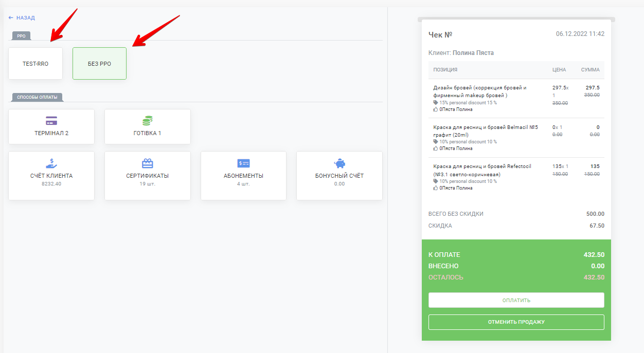Screen dimensions: 644x353
Task: Click the 19 шт. certificates count
Action: 147,183
